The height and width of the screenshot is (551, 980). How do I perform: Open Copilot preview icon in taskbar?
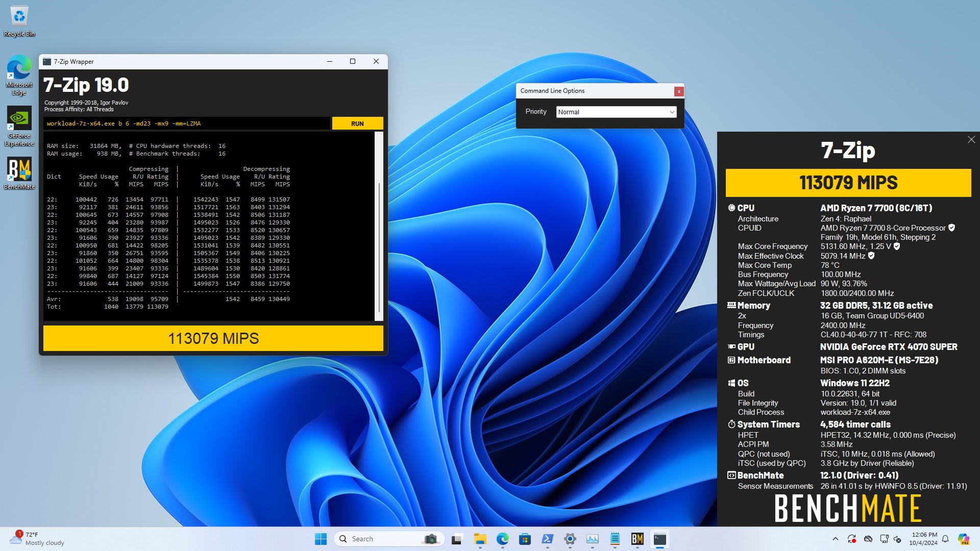(x=964, y=539)
